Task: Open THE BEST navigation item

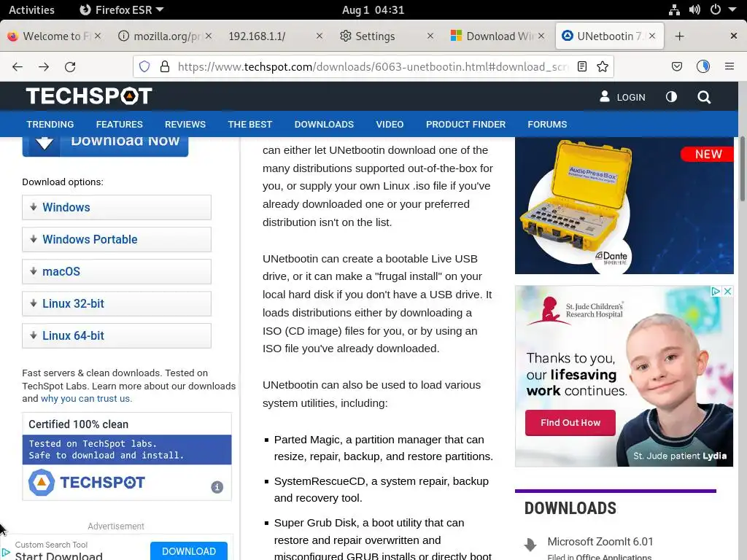Action: pyautogui.click(x=250, y=124)
